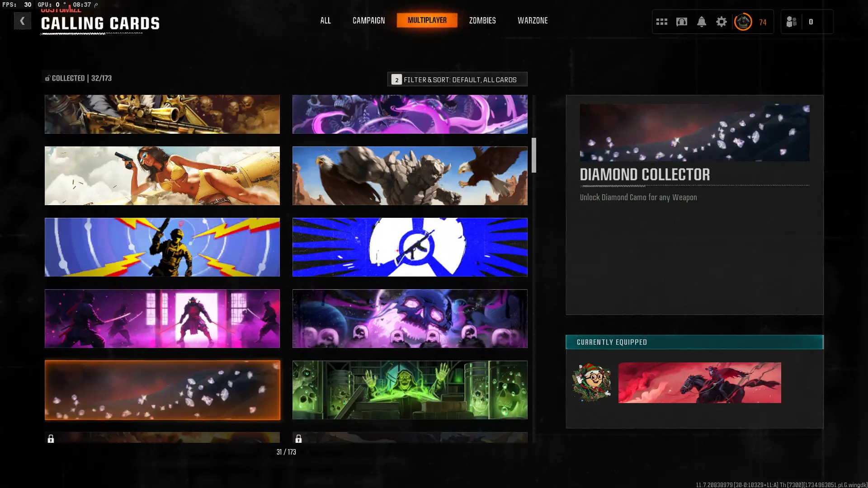Click the calling card list scrollbar
868x488 pixels.
pos(534,155)
